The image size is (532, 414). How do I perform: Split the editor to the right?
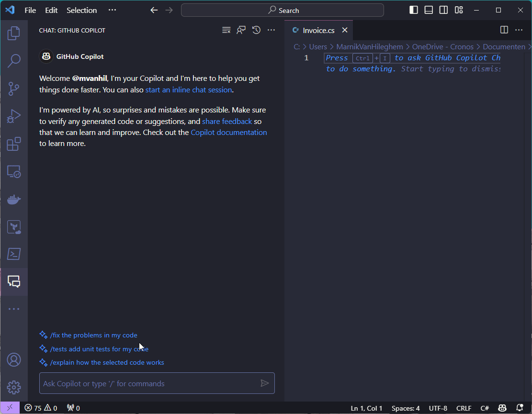[504, 30]
